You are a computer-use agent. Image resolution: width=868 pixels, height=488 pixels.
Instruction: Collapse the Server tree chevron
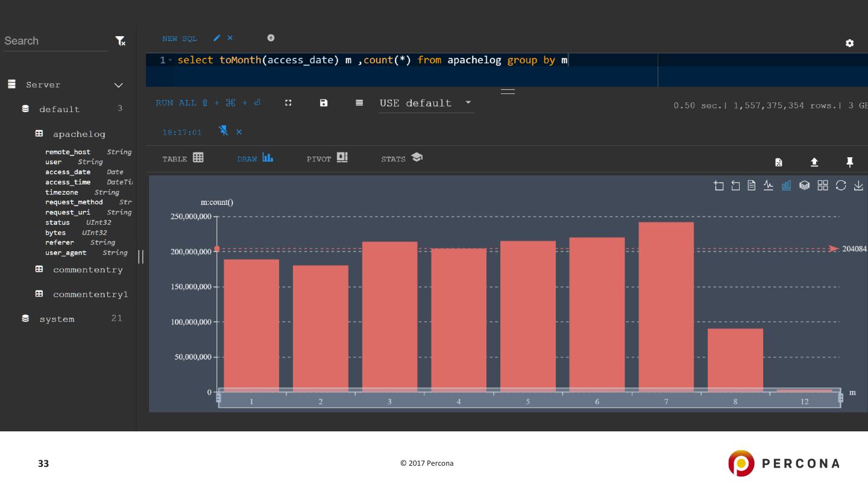click(x=119, y=86)
